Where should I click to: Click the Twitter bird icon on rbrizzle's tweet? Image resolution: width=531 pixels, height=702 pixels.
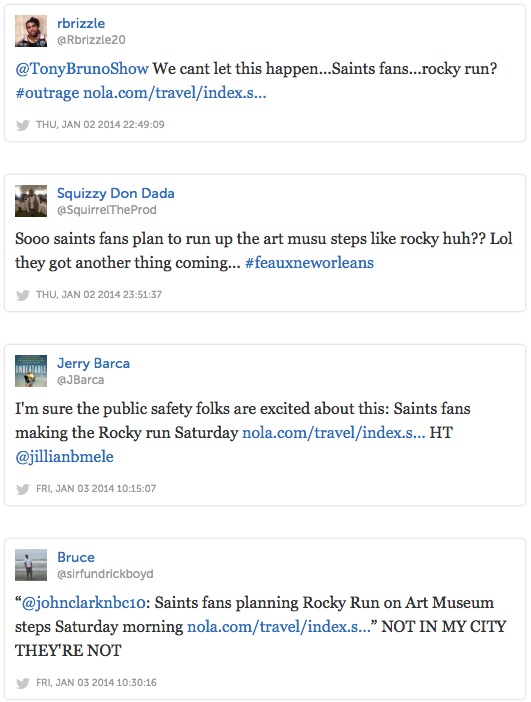click(x=23, y=125)
